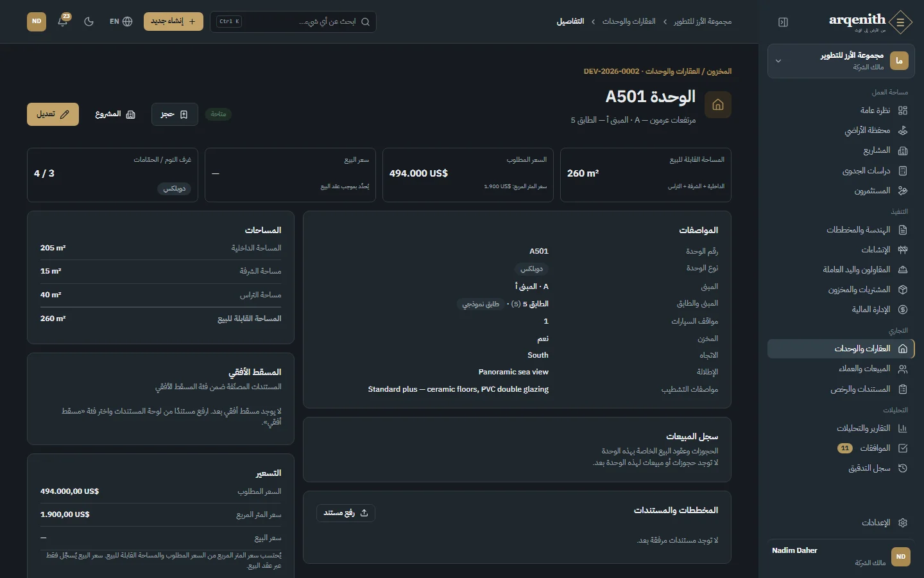Click the search magnifier icon

pyautogui.click(x=365, y=21)
